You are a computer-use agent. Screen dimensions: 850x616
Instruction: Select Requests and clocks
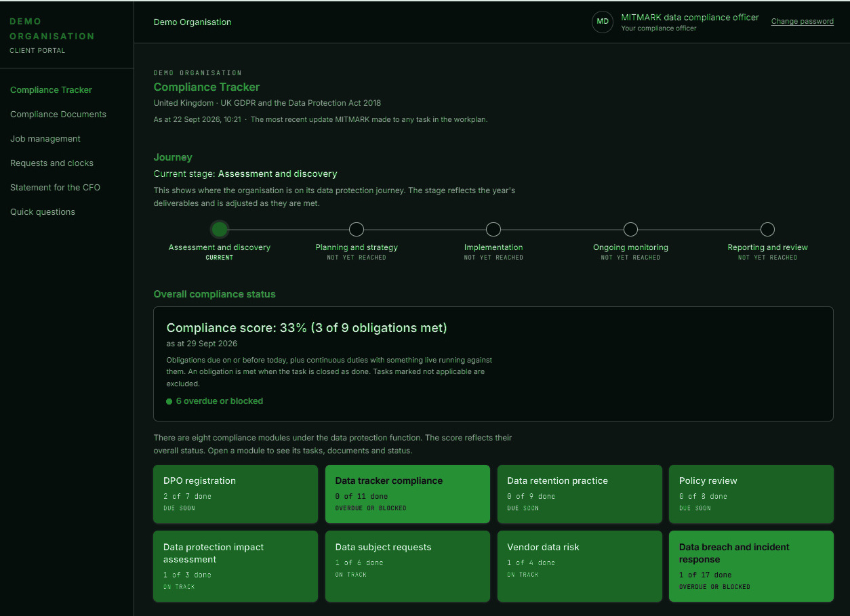(52, 163)
